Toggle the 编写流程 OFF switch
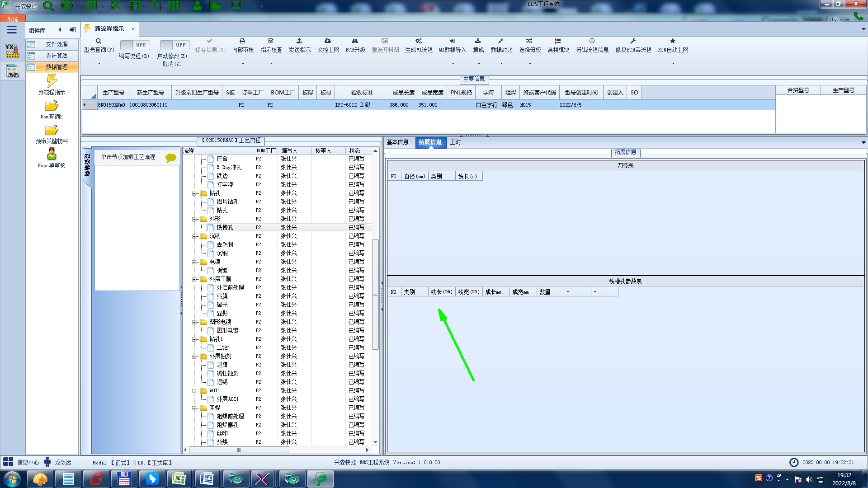Viewport: 868px width, 488px height. pos(134,45)
